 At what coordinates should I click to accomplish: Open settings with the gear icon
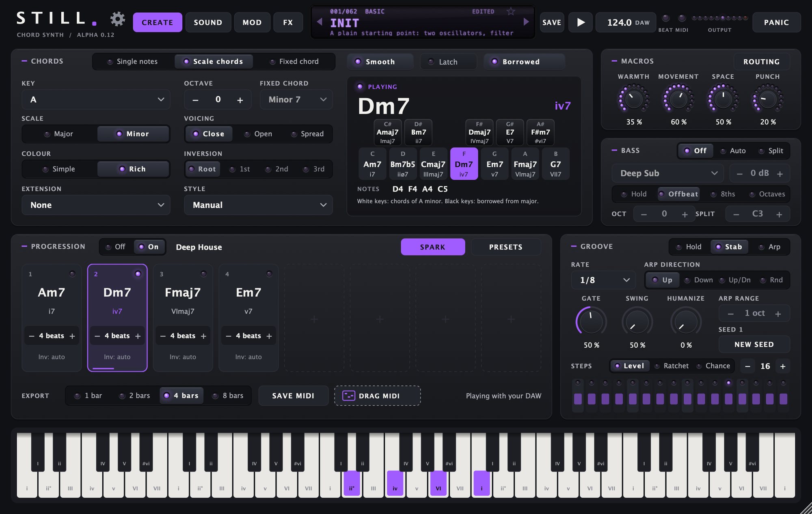tap(118, 19)
